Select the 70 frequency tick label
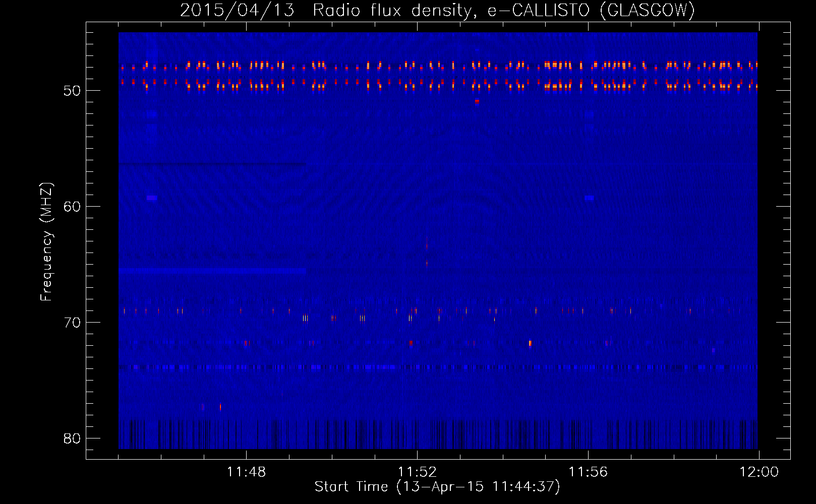Viewport: 816px width, 504px height. [72, 323]
